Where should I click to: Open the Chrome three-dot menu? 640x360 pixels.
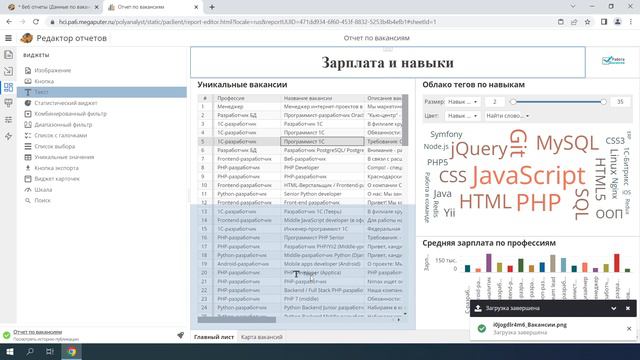pos(631,22)
